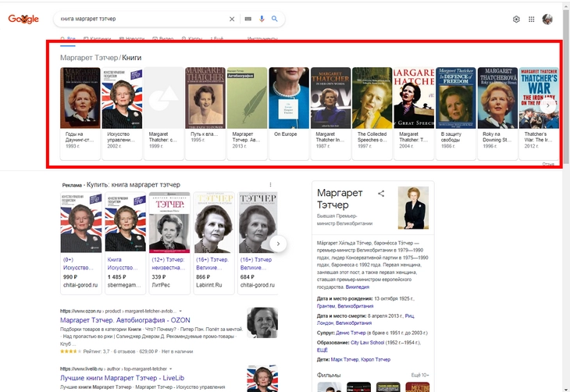This screenshot has height=392, width=570.
Task: Open the Google apps grid
Action: click(532, 20)
